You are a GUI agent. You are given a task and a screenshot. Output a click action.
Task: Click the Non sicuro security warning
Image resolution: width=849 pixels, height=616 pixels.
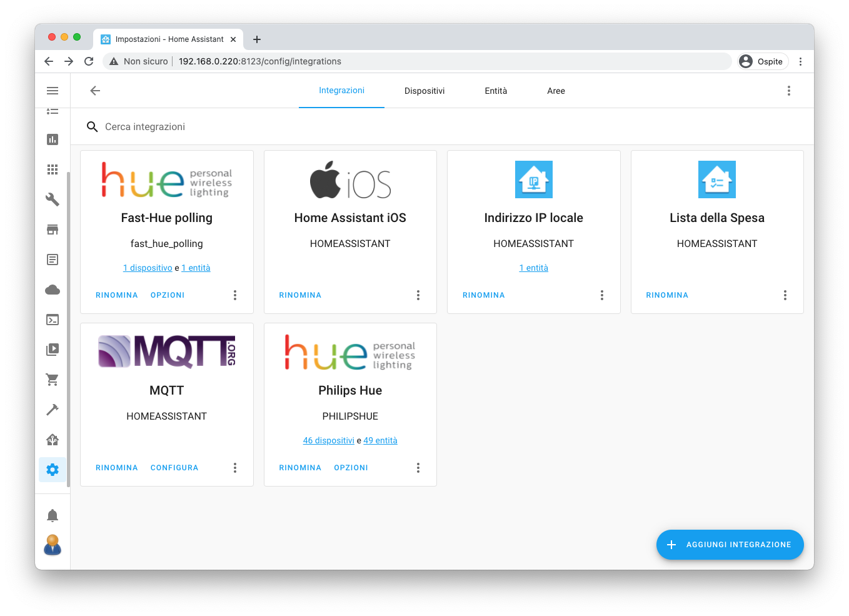139,61
